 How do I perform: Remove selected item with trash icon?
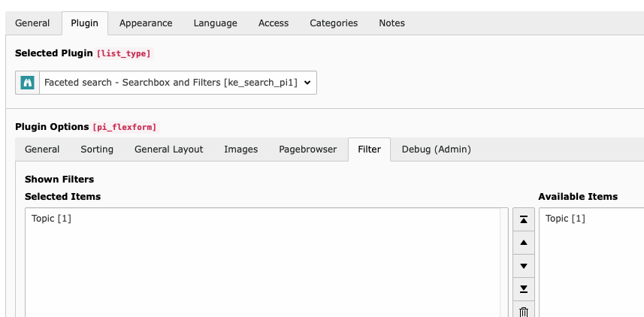pos(524,311)
